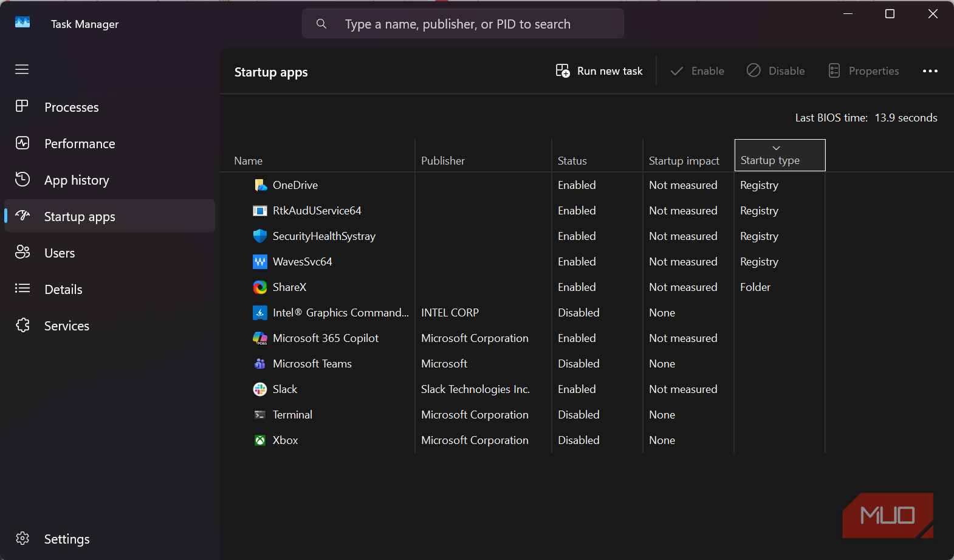Select the WavesSvc64 app icon
This screenshot has height=560, width=954.
click(x=260, y=262)
